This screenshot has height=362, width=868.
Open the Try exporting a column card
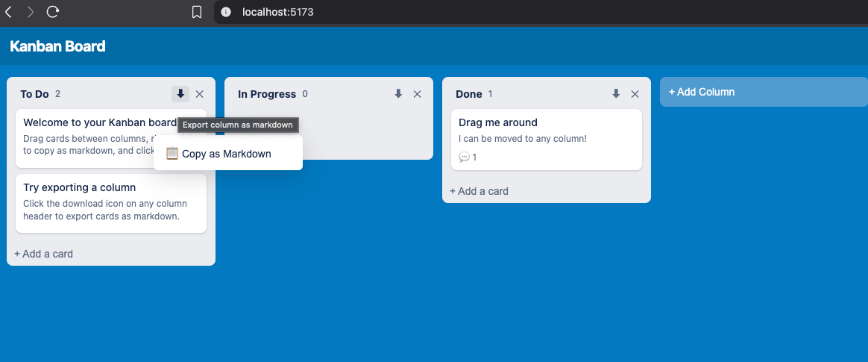(x=110, y=202)
